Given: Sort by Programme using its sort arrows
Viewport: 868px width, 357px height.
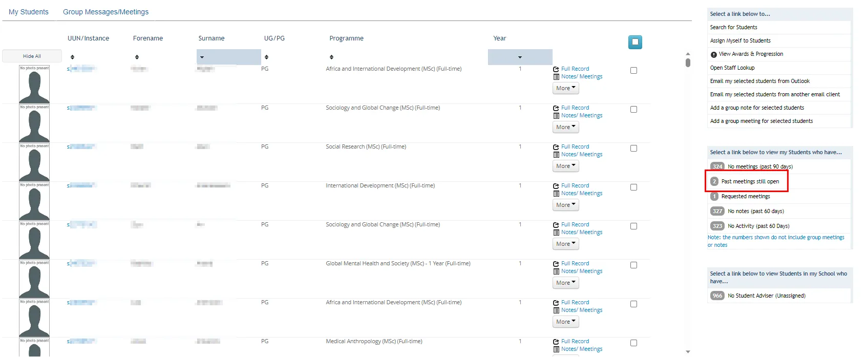Looking at the screenshot, I should coord(331,57).
